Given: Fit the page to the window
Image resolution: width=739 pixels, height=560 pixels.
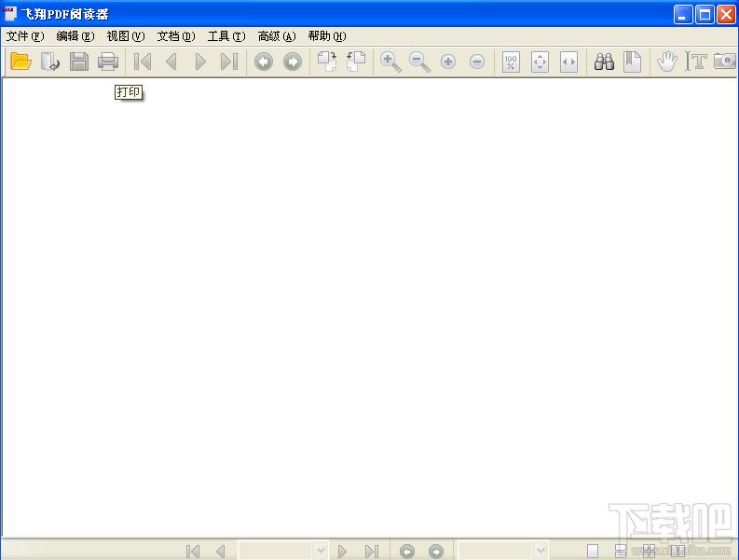Looking at the screenshot, I should point(541,61).
